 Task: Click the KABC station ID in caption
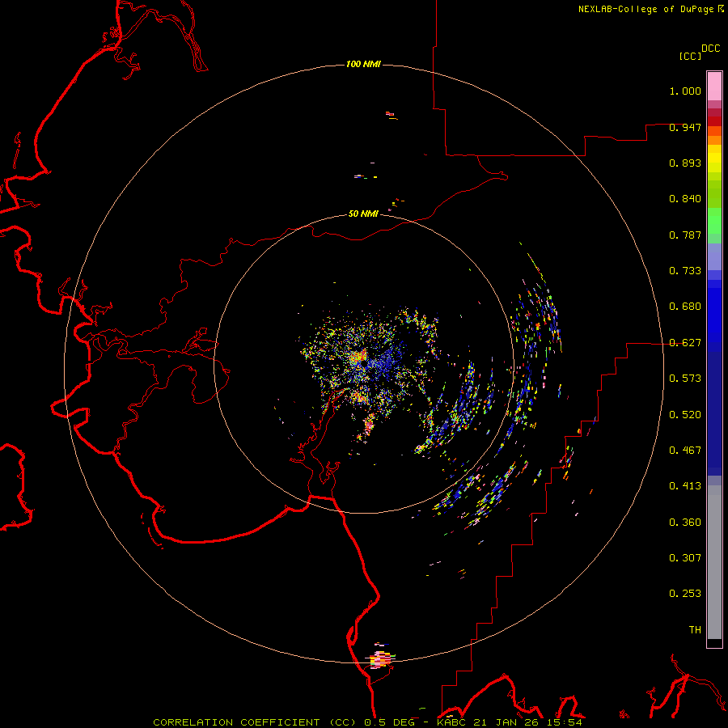pos(451,722)
